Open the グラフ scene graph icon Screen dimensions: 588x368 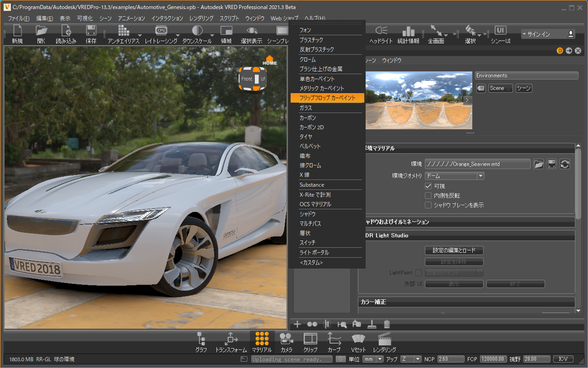point(201,339)
